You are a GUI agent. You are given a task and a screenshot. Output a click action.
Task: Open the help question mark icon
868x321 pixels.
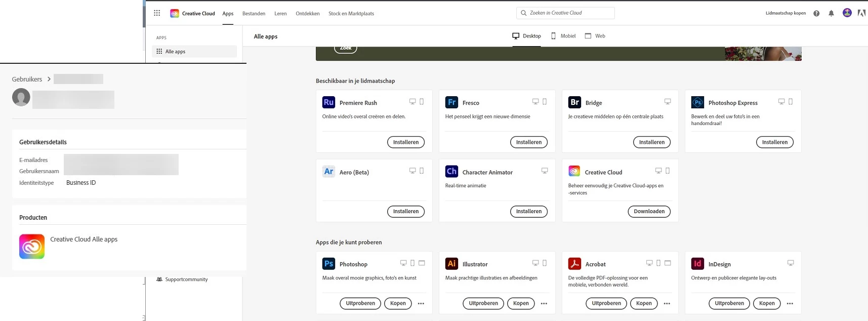click(x=816, y=14)
